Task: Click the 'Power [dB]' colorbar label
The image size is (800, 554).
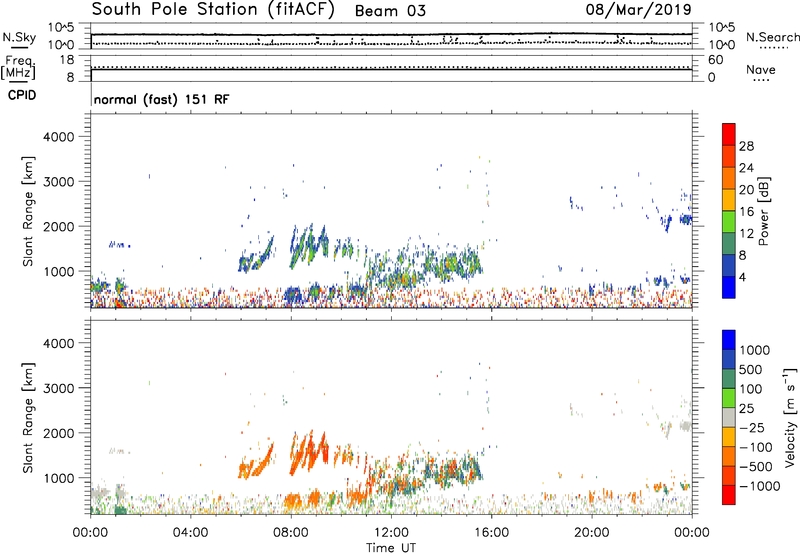Action: click(x=764, y=211)
